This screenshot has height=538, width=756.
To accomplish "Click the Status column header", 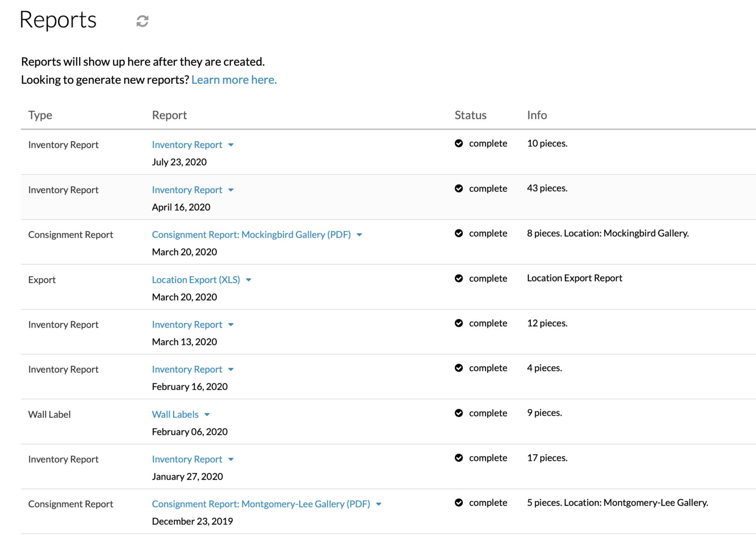I will tap(470, 115).
